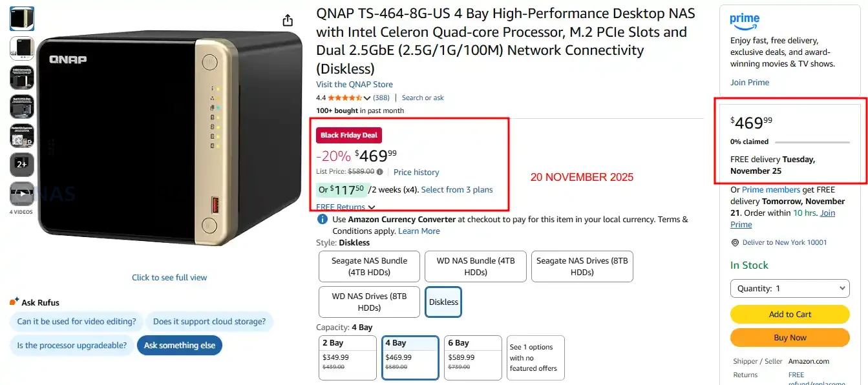Choose the 2 Bay capacity option

click(347, 357)
